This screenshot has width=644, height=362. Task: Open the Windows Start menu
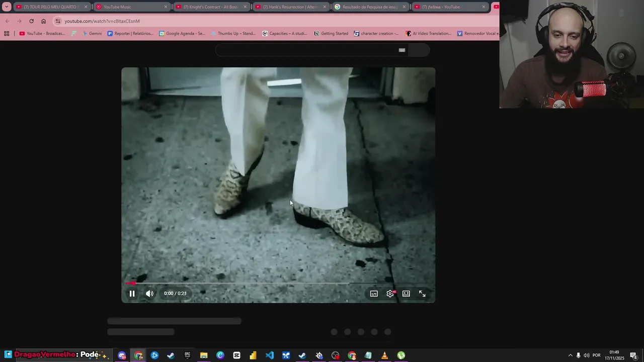[x=8, y=355]
